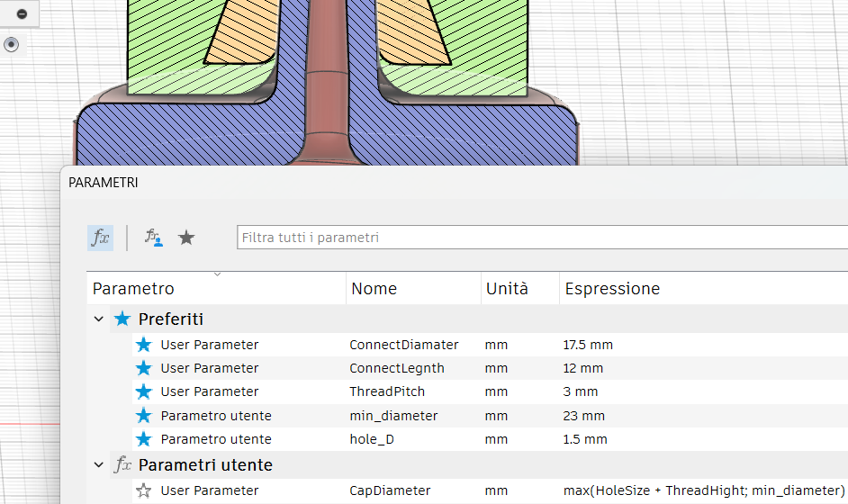Click the Filtra tutti i parametri search field

tap(540, 238)
